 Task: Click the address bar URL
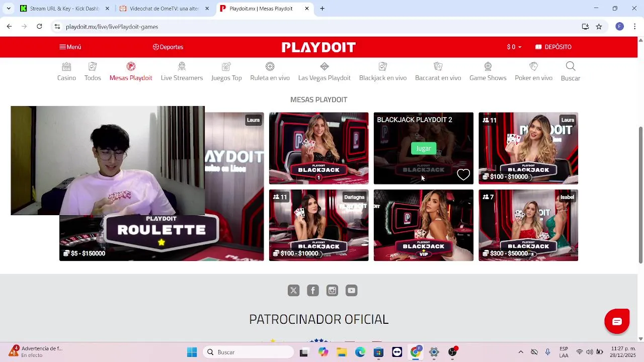tap(112, 27)
